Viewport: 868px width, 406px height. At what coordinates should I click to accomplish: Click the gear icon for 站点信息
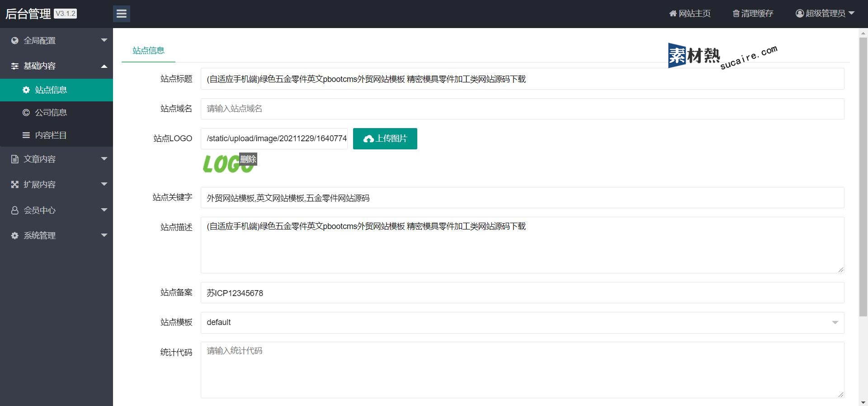pyautogui.click(x=26, y=90)
